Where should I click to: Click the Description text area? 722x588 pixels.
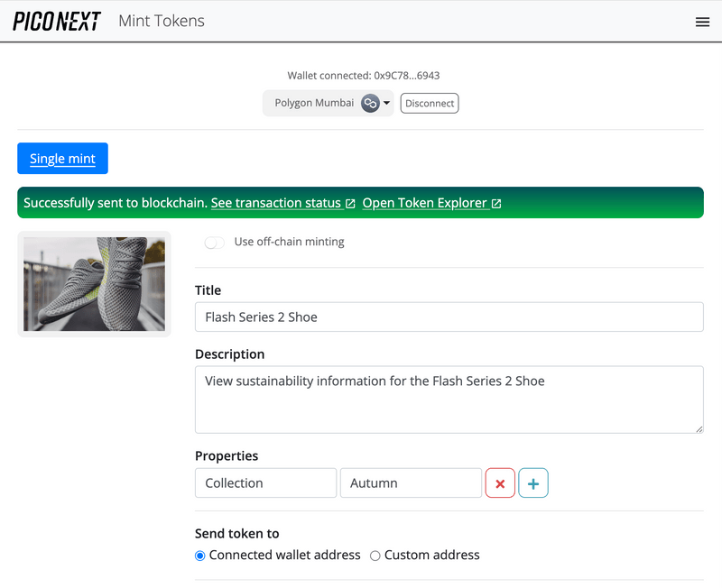coord(449,399)
